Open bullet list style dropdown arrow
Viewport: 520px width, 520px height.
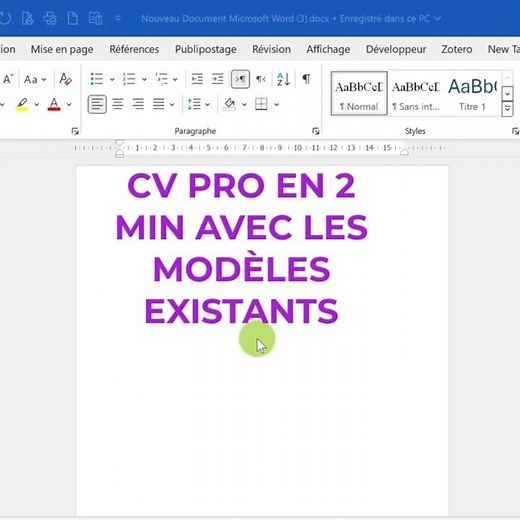pyautogui.click(x=112, y=79)
